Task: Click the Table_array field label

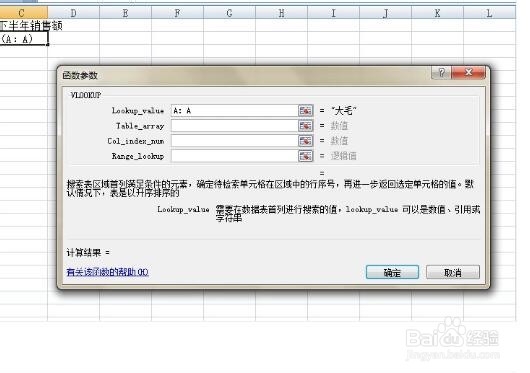Action: 140,126
